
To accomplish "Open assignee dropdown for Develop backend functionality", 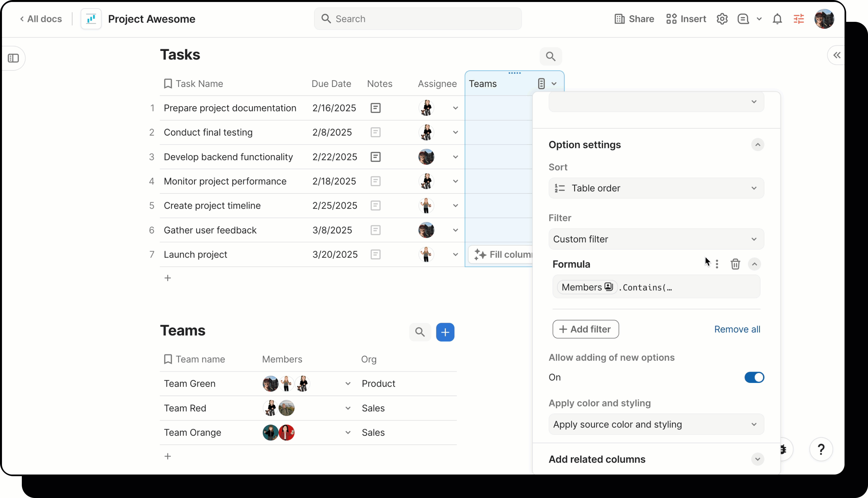I will point(455,157).
